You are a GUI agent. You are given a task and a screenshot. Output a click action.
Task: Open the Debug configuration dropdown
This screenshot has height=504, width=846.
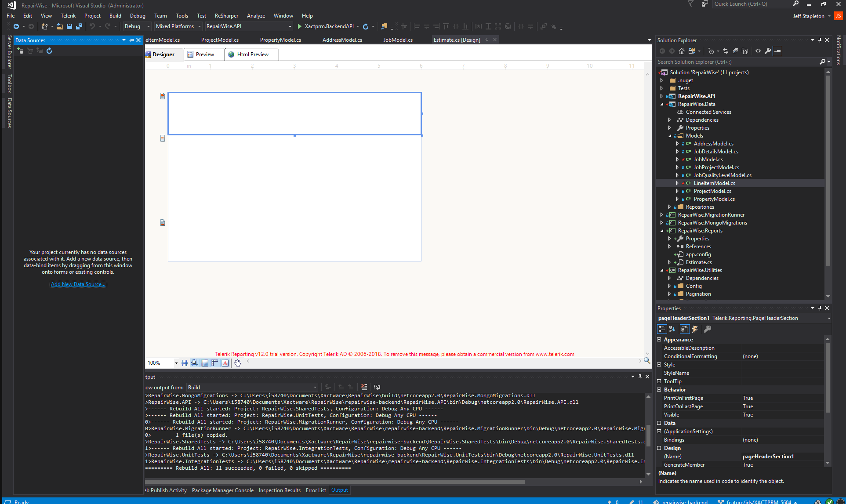(x=148, y=26)
